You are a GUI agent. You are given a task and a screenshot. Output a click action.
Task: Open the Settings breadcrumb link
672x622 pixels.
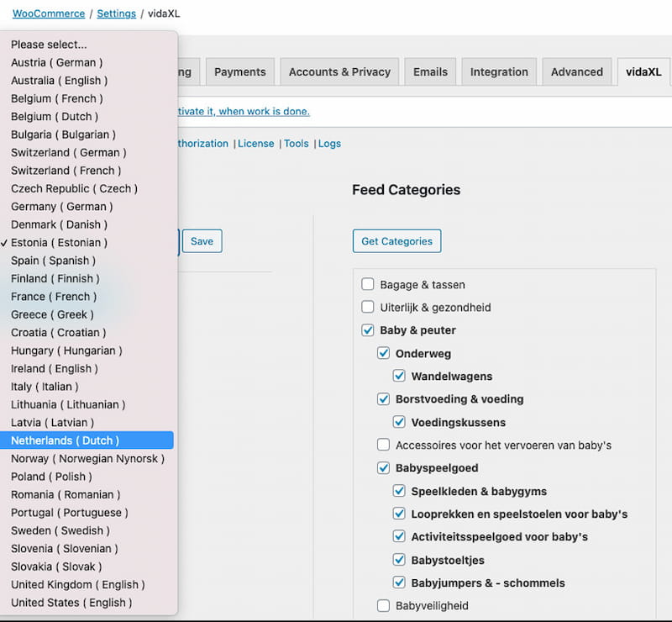[116, 13]
